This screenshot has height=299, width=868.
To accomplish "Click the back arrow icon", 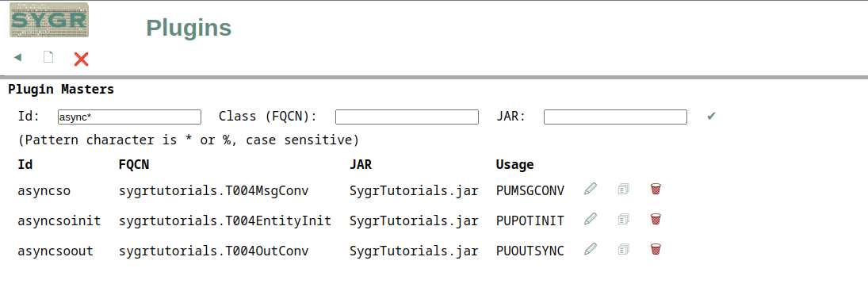I will coord(17,58).
